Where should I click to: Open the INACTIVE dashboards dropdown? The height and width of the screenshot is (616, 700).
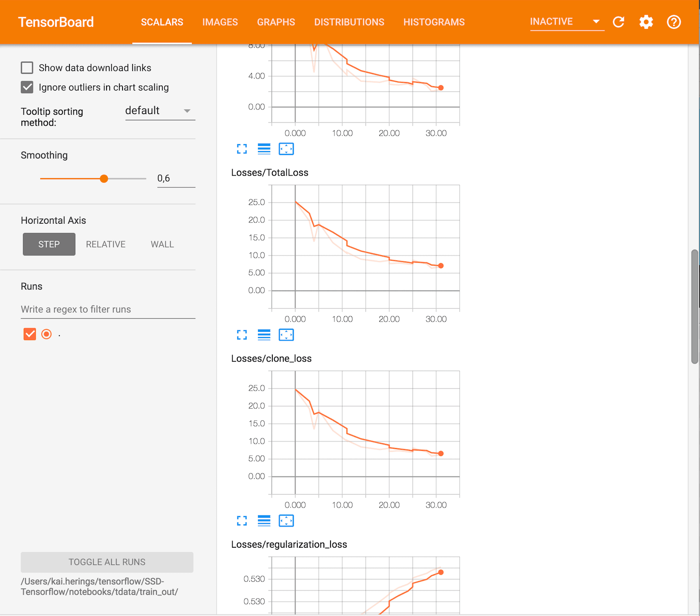point(565,22)
